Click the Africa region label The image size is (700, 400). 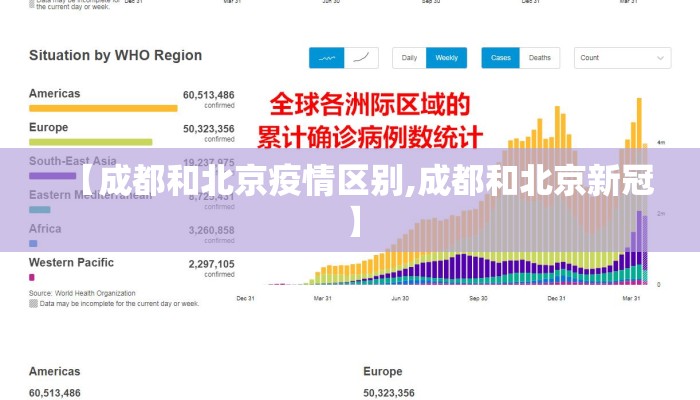pyautogui.click(x=45, y=229)
